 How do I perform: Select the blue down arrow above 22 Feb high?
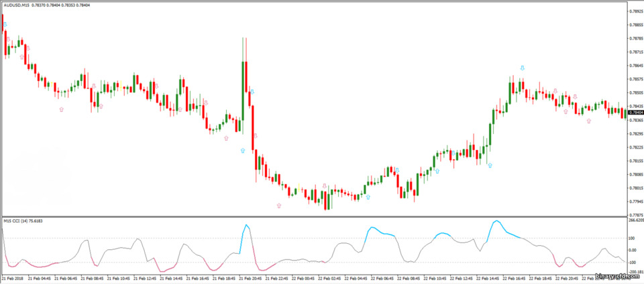point(522,68)
